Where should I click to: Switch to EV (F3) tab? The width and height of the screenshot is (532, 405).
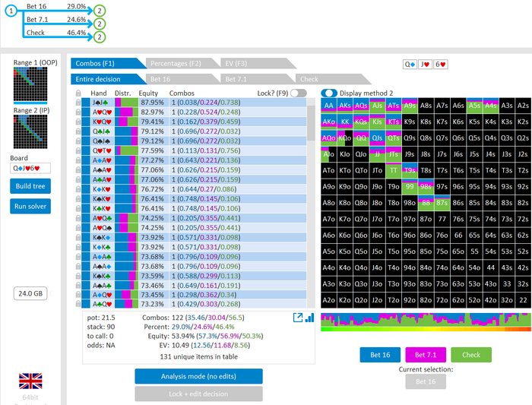[258, 63]
